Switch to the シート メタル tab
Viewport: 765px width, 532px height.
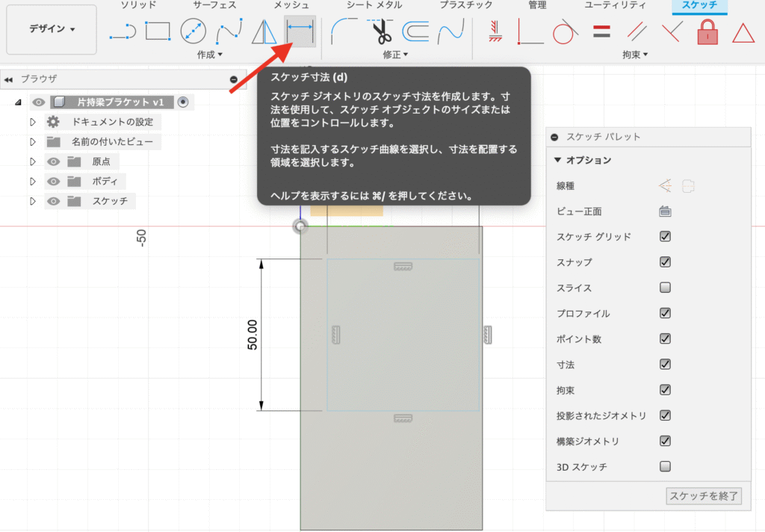click(x=375, y=5)
